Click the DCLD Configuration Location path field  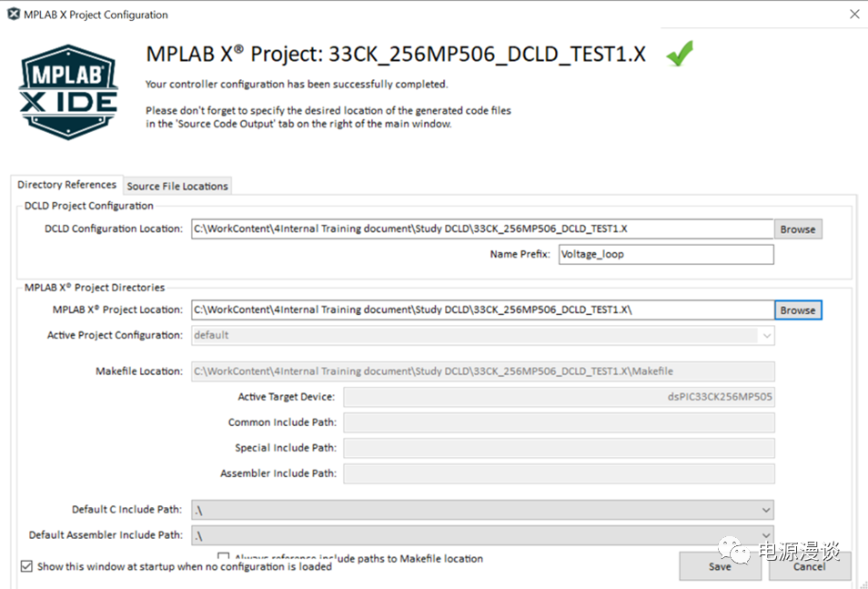click(482, 229)
